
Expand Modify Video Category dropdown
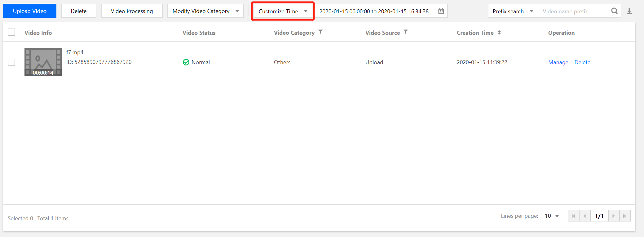pyautogui.click(x=205, y=11)
